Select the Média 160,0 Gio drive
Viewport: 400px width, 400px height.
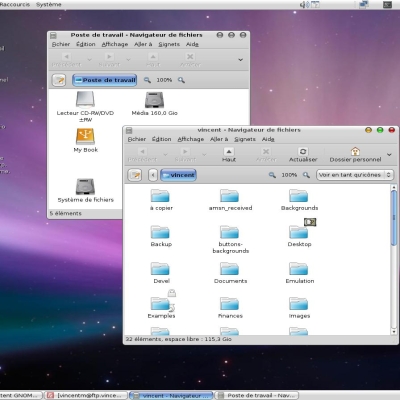(x=154, y=100)
